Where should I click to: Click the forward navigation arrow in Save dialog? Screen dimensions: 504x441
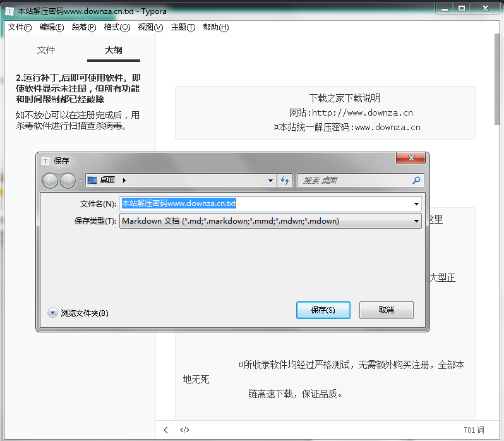point(68,180)
